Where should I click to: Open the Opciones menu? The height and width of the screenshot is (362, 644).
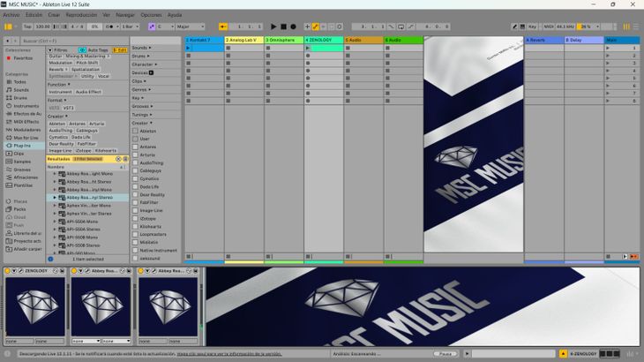coord(151,15)
